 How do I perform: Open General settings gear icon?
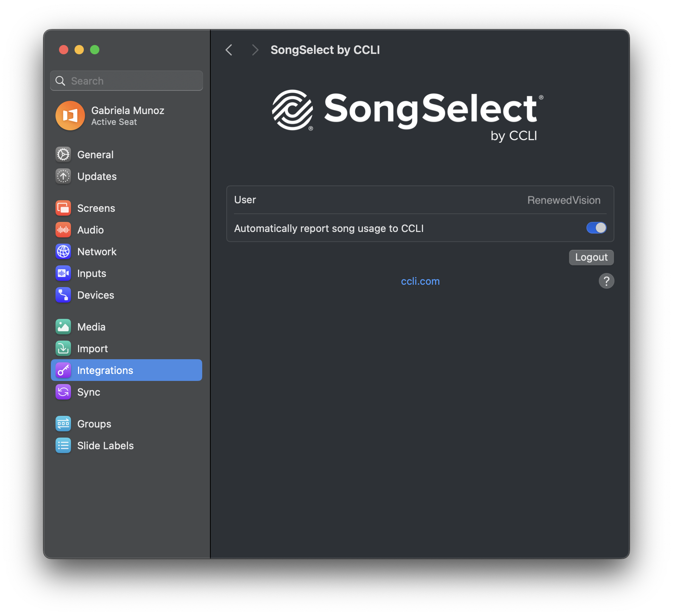click(x=63, y=154)
